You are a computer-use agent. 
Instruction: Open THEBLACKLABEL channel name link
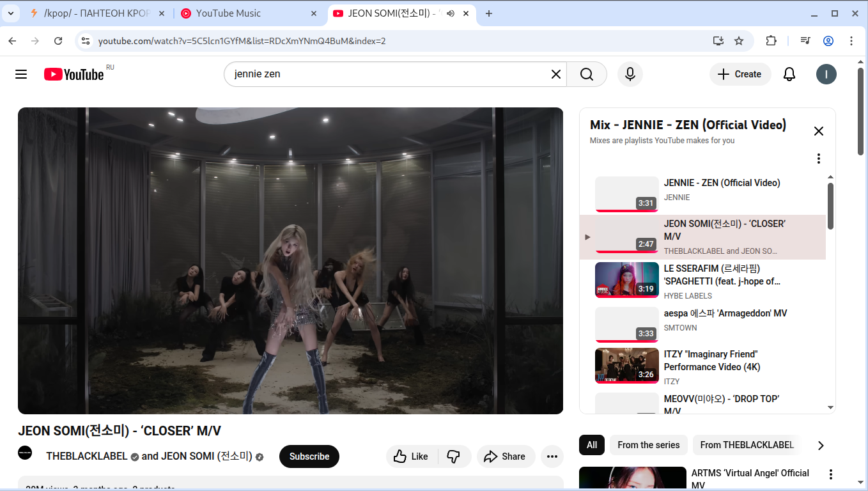[x=88, y=456]
